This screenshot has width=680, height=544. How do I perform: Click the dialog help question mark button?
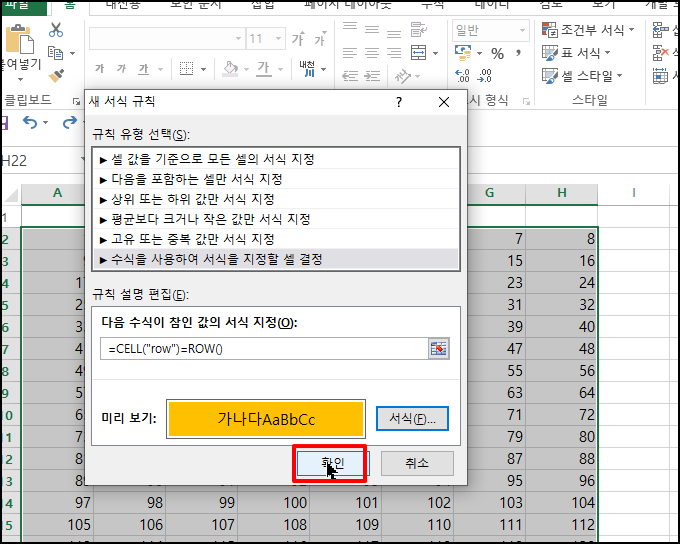click(x=399, y=102)
